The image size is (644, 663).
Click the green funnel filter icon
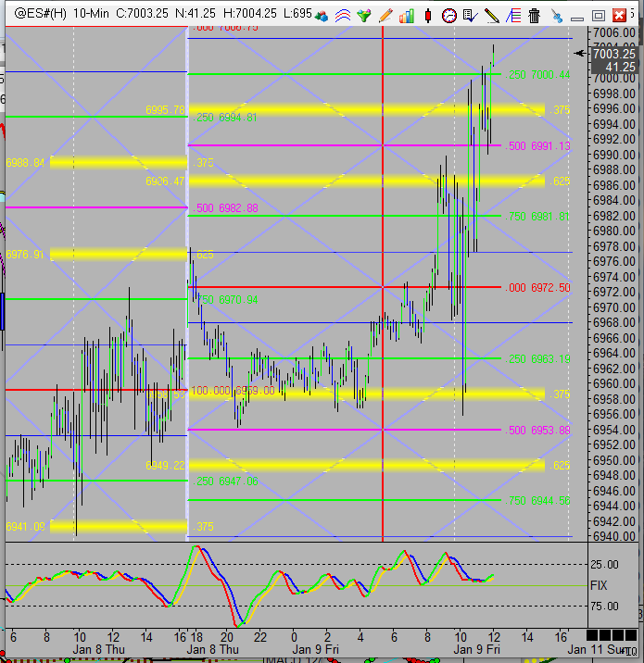(x=364, y=16)
